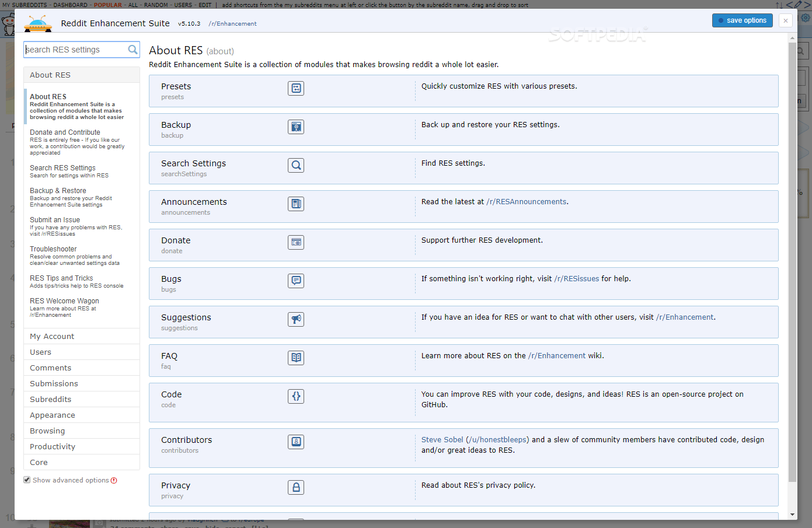This screenshot has height=528, width=812.
Task: Click the magnifier icon in search box
Action: pos(133,50)
